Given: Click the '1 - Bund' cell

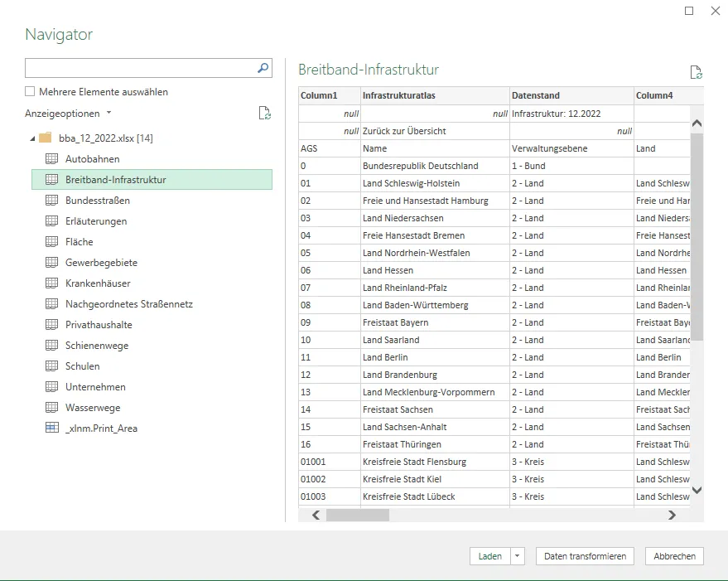Looking at the screenshot, I should click(572, 166).
